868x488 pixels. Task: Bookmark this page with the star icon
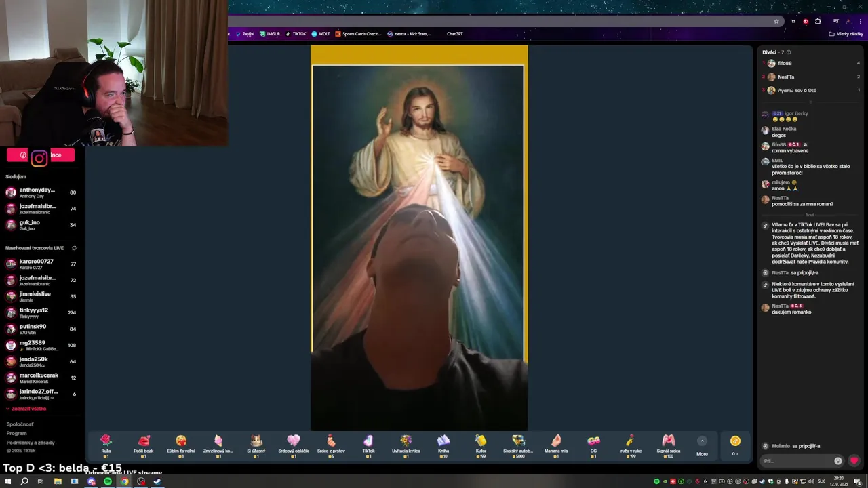pyautogui.click(x=776, y=21)
